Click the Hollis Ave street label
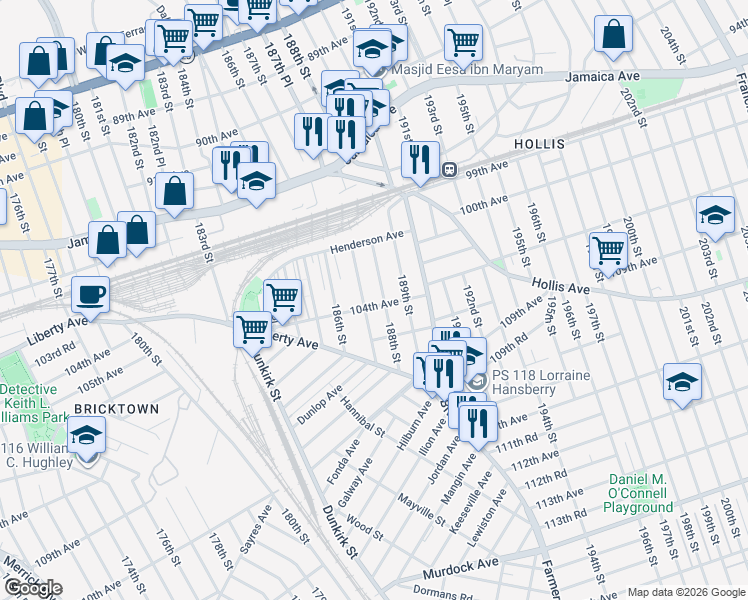 561,286
